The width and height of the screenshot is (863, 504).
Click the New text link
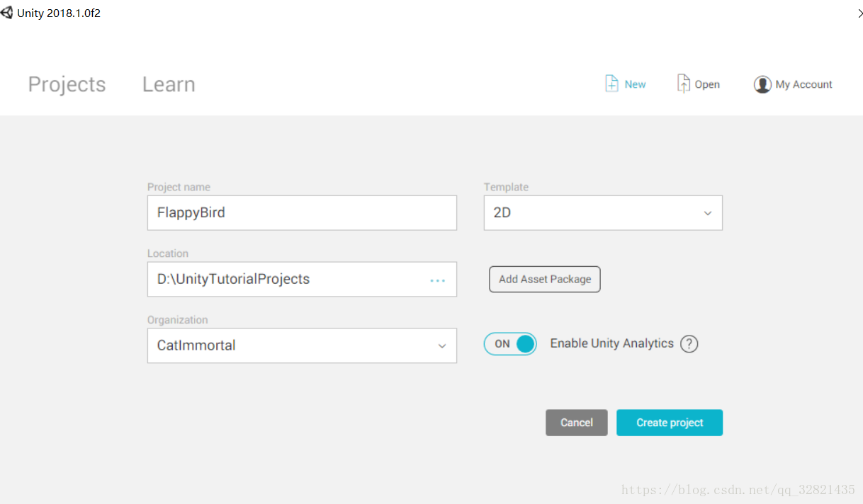(636, 84)
